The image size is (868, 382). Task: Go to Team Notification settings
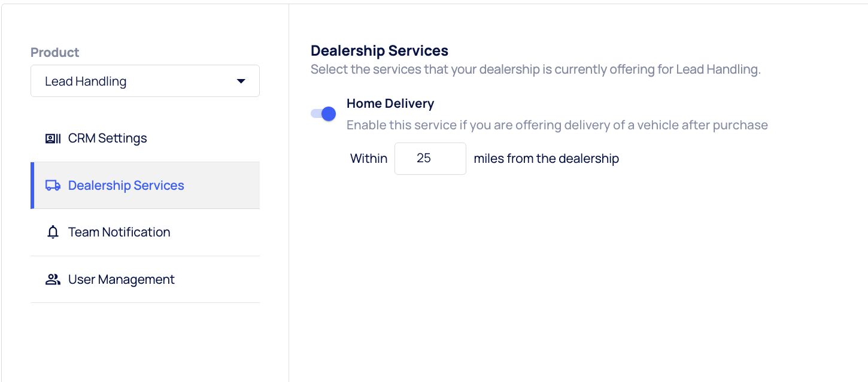click(x=119, y=232)
